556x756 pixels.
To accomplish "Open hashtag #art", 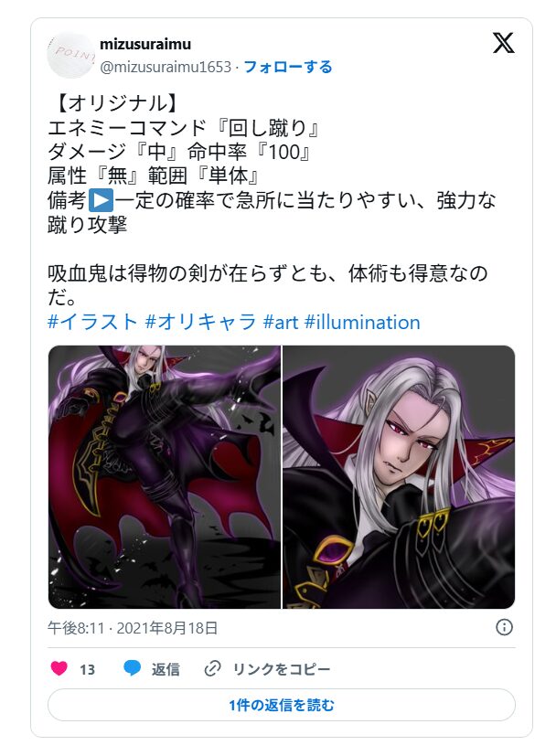I will tap(281, 322).
